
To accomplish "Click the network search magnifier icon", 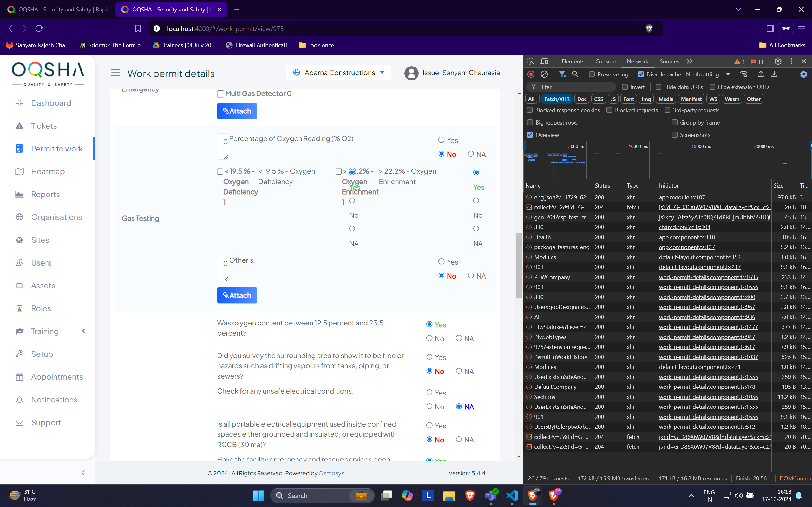I will coord(575,74).
